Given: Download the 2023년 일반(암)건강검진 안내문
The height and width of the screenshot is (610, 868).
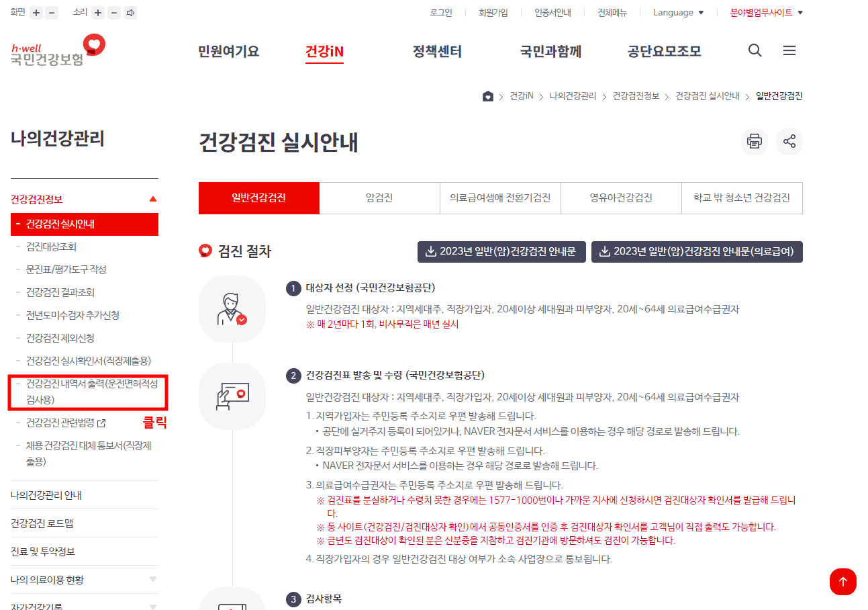Looking at the screenshot, I should [501, 253].
